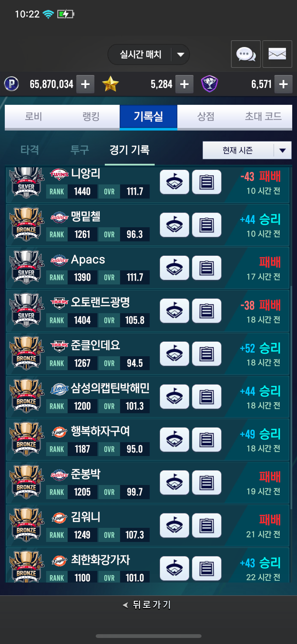Go back with 뒤로가기 button
The height and width of the screenshot is (644, 297).
(x=147, y=604)
